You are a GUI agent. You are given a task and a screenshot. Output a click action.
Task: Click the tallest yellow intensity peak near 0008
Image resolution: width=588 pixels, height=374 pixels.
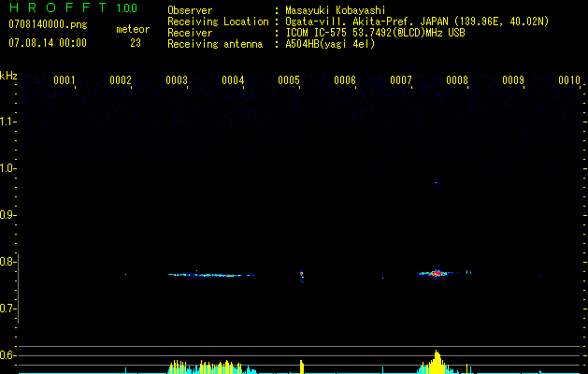437,362
